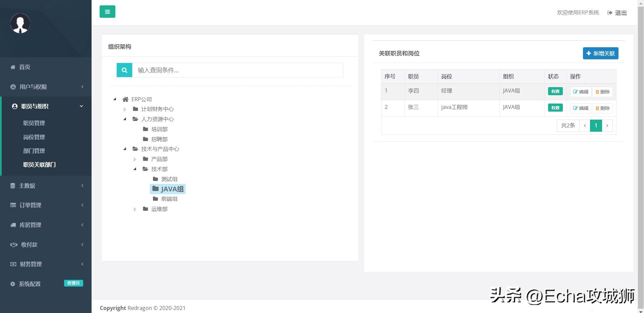Expand the 运维部 tree node
Viewport: 644px width, 313px height.
[135, 209]
